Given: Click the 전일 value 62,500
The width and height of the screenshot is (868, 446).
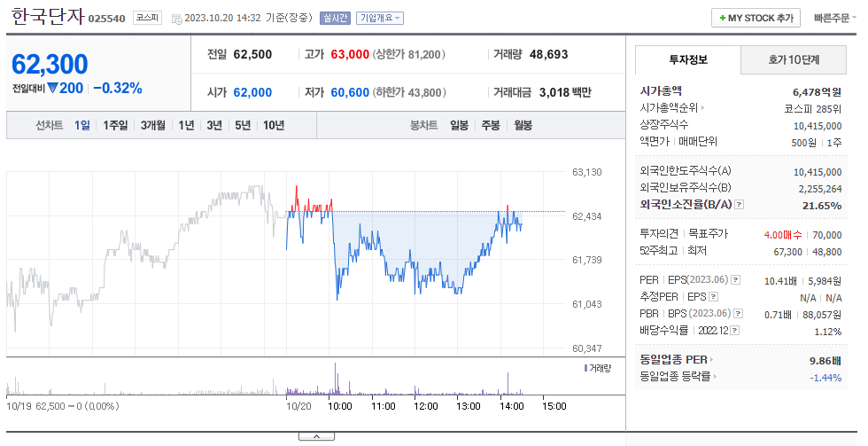Looking at the screenshot, I should click(252, 54).
